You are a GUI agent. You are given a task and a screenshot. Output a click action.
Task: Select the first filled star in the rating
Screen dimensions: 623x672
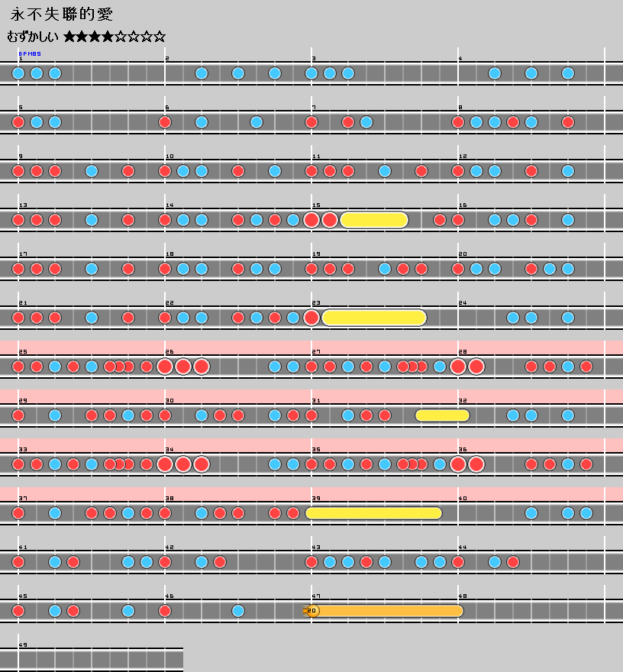tap(70, 37)
